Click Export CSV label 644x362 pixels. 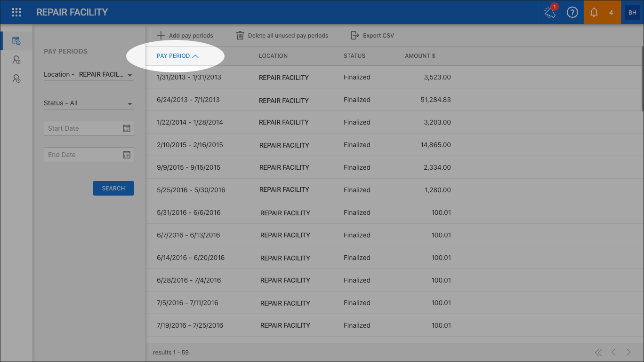(378, 36)
